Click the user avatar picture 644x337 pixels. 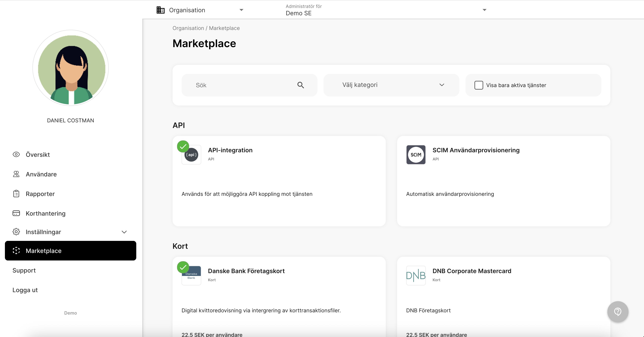(71, 68)
